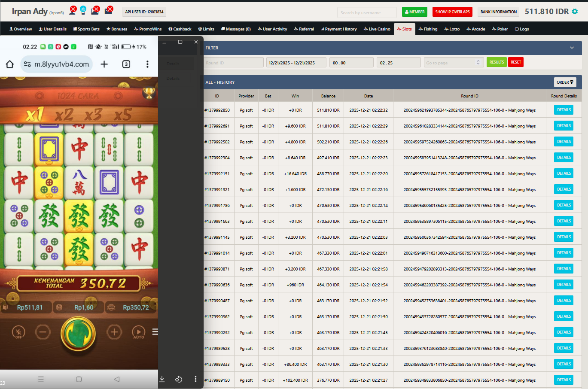Click the user status icon with red X

pyautogui.click(x=73, y=10)
